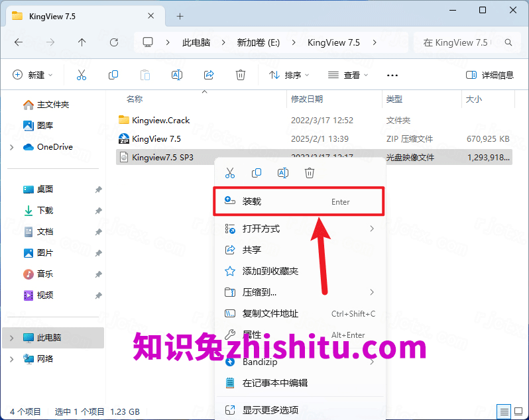Click 此电脑 in the address bar
This screenshot has height=420, width=529.
click(196, 42)
